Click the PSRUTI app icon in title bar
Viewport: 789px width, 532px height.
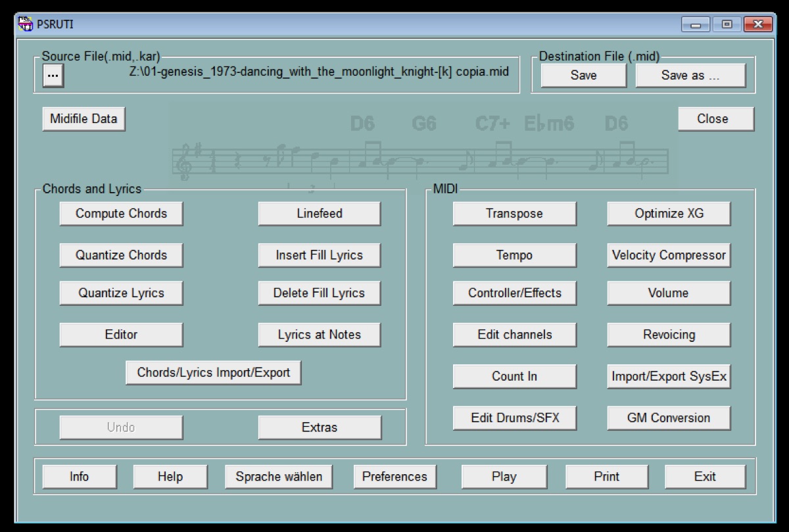[25, 24]
